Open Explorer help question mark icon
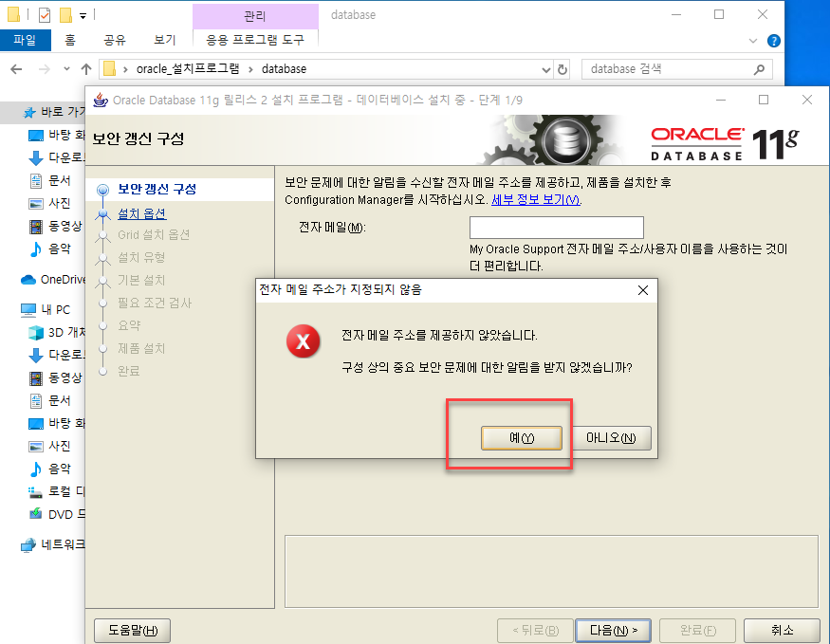Viewport: 830px width, 644px height. (x=773, y=41)
